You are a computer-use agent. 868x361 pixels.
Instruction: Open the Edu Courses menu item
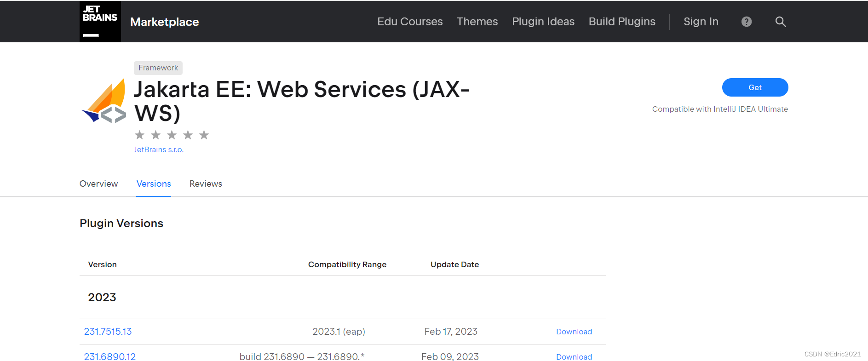coord(410,22)
